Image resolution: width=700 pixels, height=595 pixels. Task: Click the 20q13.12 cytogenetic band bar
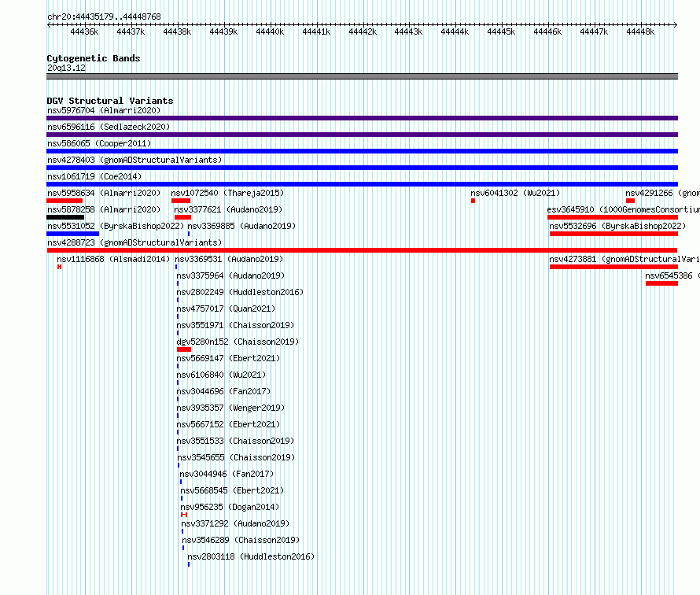click(362, 76)
